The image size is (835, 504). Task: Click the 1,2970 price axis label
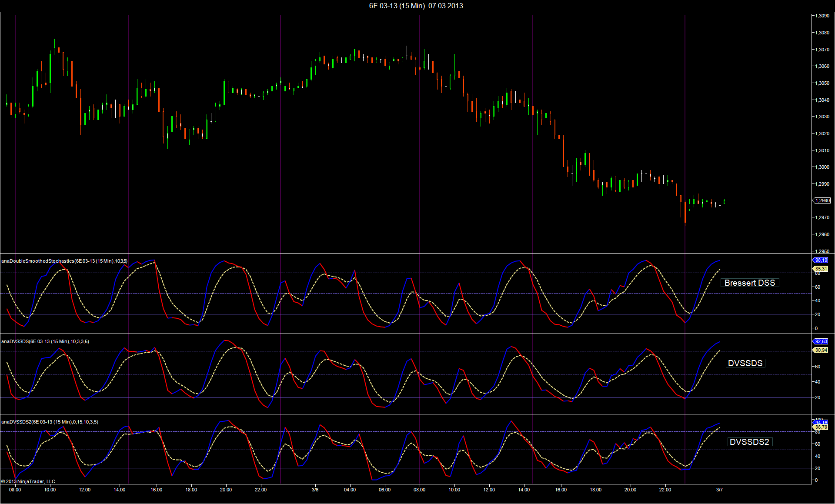(822, 217)
